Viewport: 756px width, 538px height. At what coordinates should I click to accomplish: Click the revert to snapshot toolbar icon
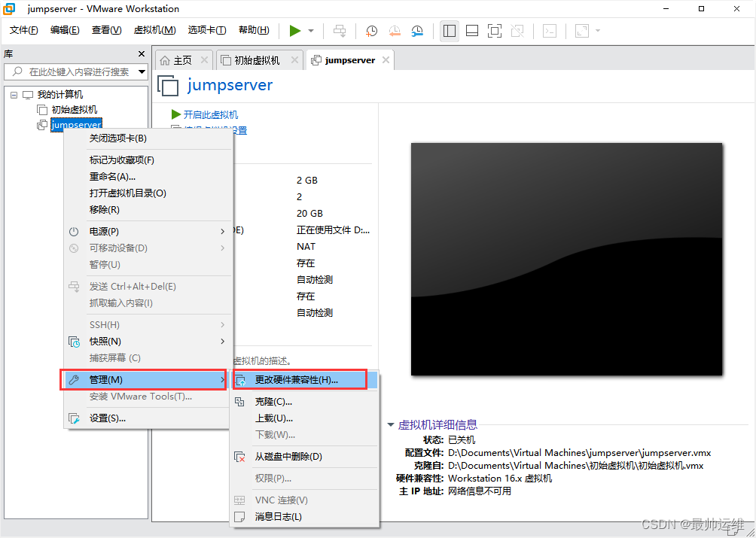tap(395, 31)
